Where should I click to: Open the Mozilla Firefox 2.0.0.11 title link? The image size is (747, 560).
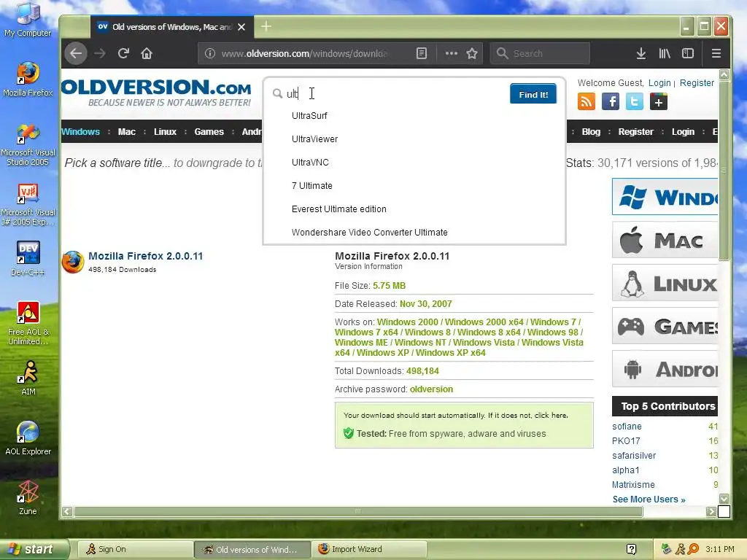(145, 256)
